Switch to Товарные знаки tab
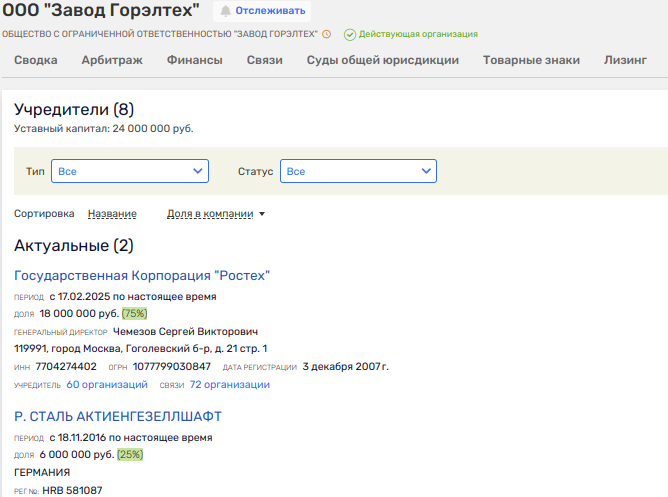Image resolution: width=668 pixels, height=497 pixels. pos(531,60)
